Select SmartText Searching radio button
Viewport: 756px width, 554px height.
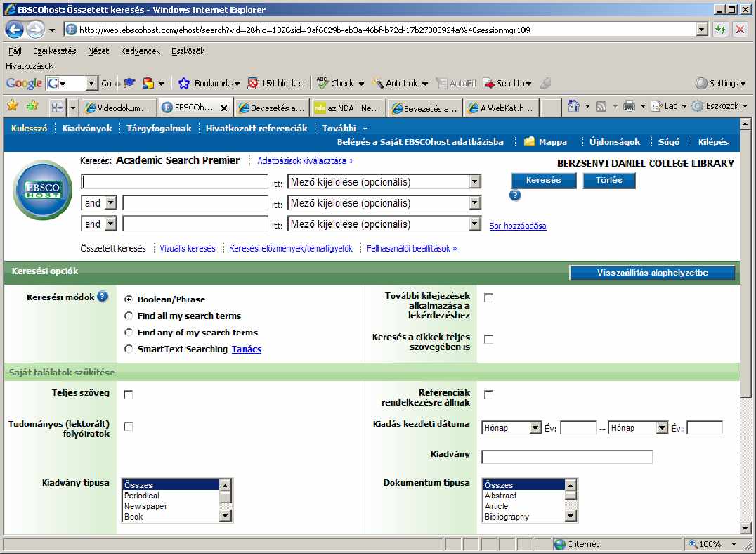(x=129, y=349)
